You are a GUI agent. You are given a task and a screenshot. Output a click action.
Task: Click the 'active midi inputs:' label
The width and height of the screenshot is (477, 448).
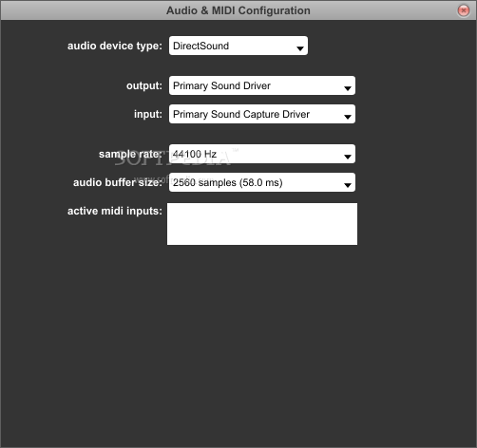tap(115, 211)
